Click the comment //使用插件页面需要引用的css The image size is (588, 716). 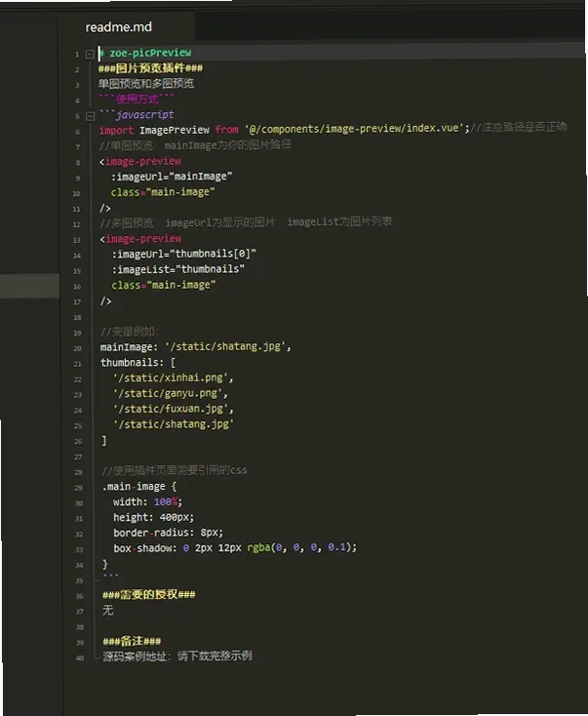tap(174, 470)
